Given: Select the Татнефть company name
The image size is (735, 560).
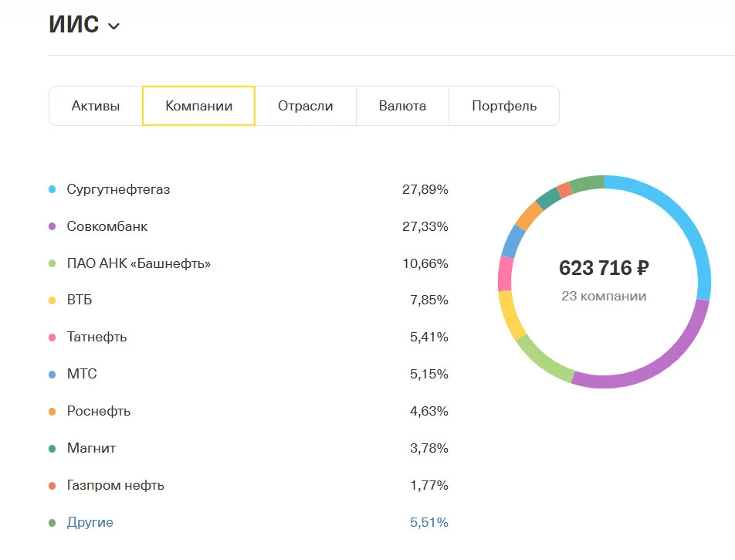Looking at the screenshot, I should click(97, 337).
